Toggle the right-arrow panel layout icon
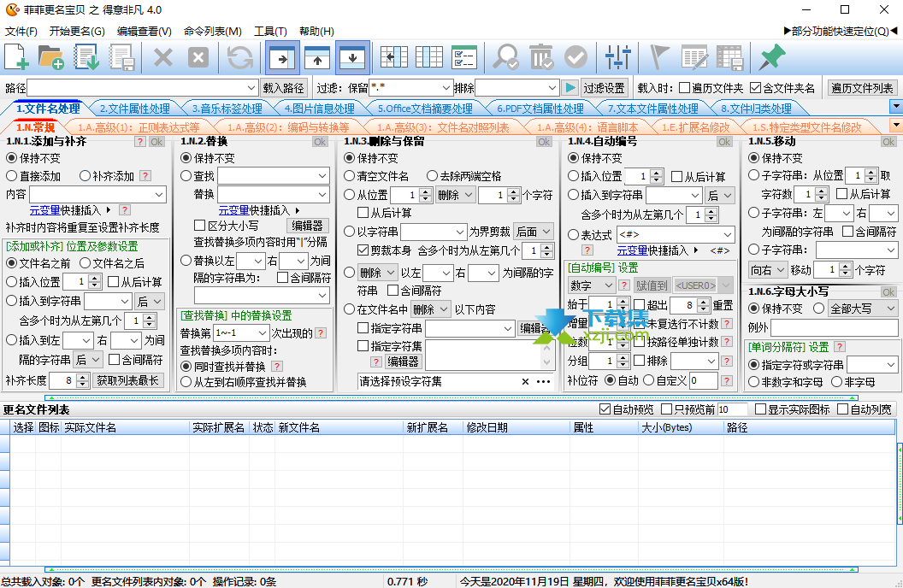The width and height of the screenshot is (903, 588). (x=282, y=57)
